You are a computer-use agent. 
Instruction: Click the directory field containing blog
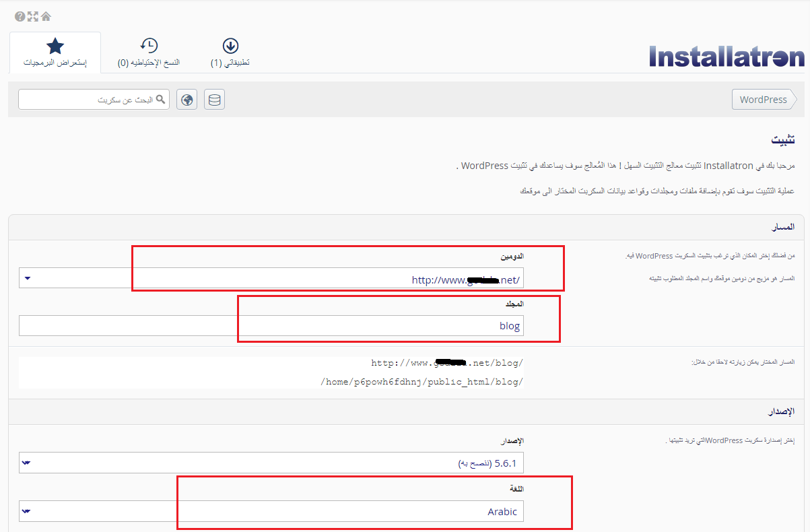click(271, 325)
